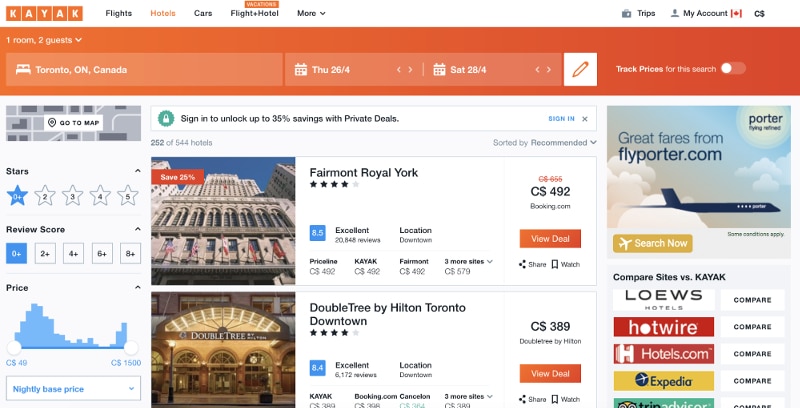Toggle Track Prices for this search
Screen dimensions: 800x408
click(x=733, y=68)
